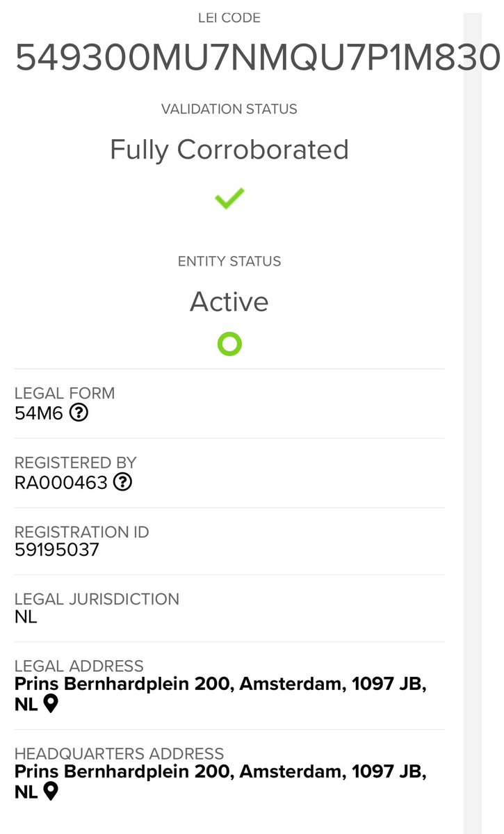Click the help icon beside legal form 54M6
The width and height of the screenshot is (504, 834).
pos(79,413)
